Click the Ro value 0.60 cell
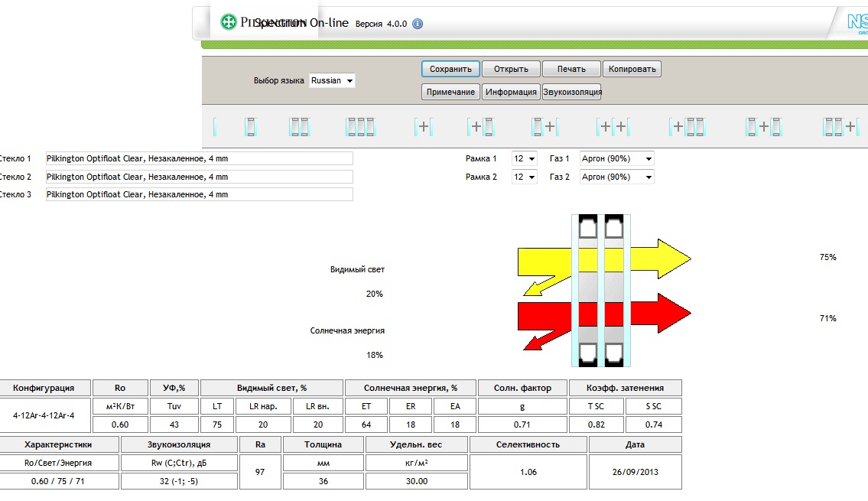The height and width of the screenshot is (501, 868). click(120, 425)
